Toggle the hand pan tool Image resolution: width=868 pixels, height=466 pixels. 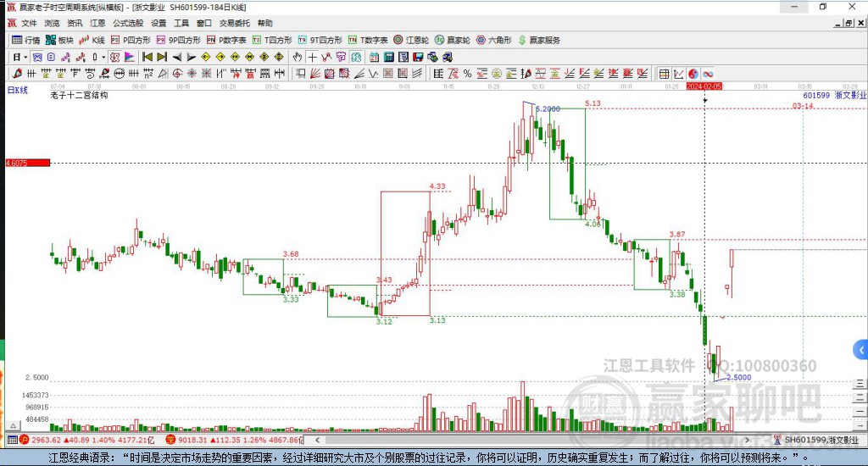click(298, 57)
